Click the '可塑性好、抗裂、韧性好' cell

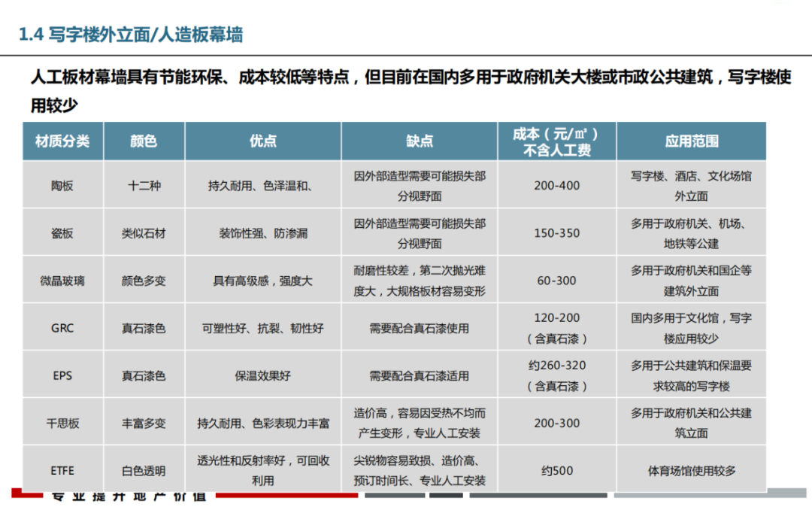(263, 327)
